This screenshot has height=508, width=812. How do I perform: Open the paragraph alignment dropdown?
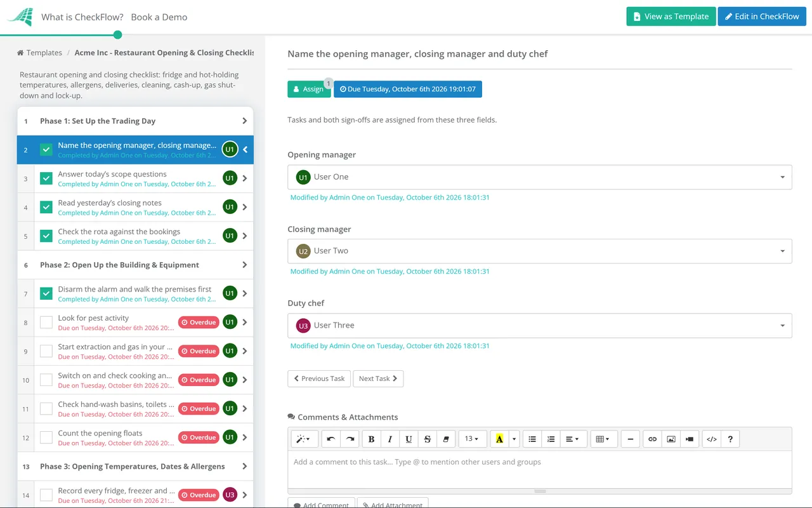pos(572,439)
